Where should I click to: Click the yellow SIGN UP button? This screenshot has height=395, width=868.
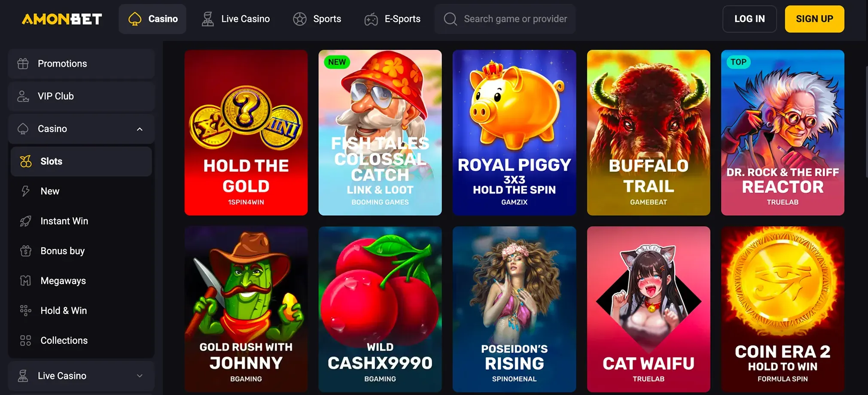[x=814, y=19]
